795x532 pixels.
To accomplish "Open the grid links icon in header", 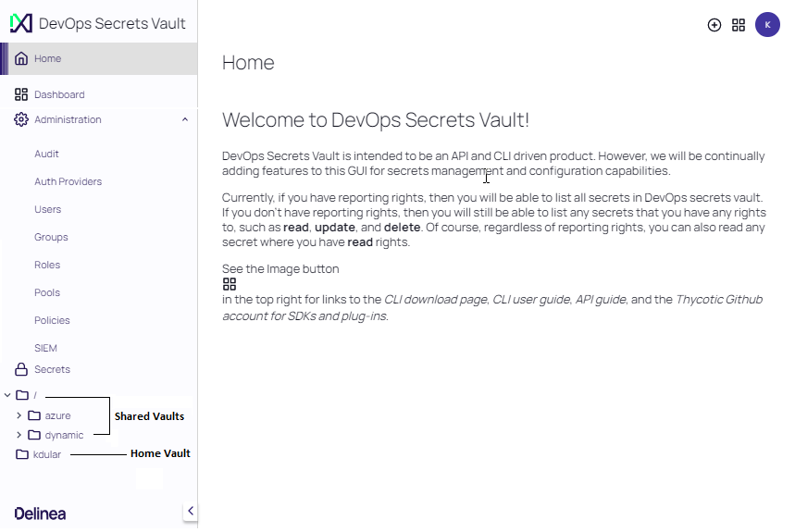I will click(739, 25).
